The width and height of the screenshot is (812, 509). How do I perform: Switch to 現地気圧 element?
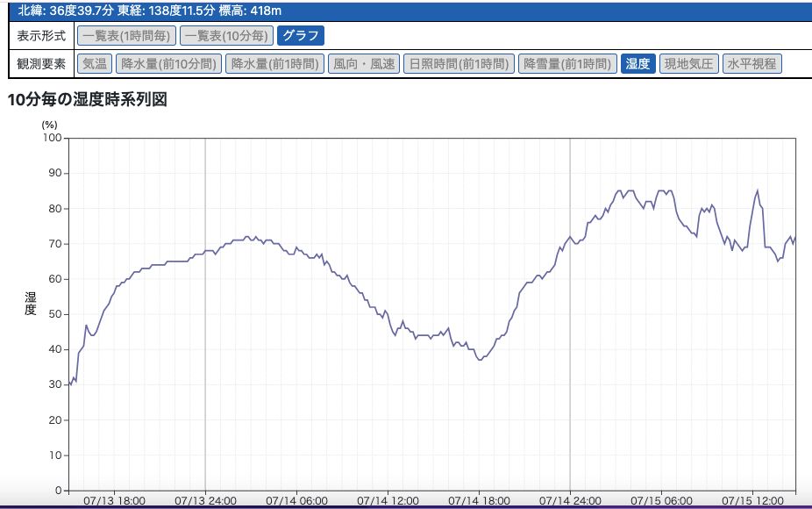coord(688,64)
